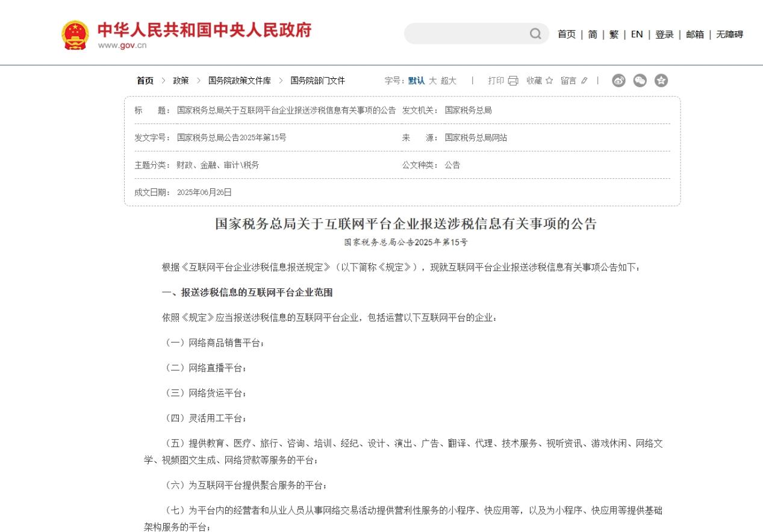Share the article via the WeChat icon
Screen dimensions: 763x532
click(640, 80)
